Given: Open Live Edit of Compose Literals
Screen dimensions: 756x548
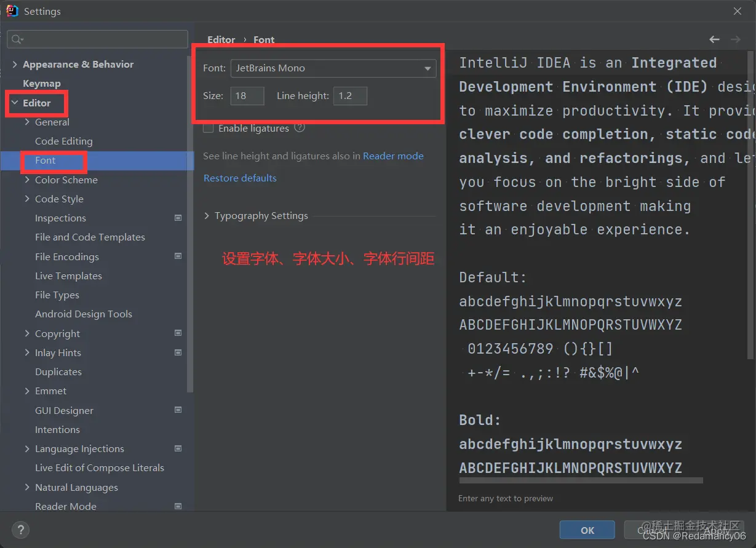Looking at the screenshot, I should click(x=100, y=467).
